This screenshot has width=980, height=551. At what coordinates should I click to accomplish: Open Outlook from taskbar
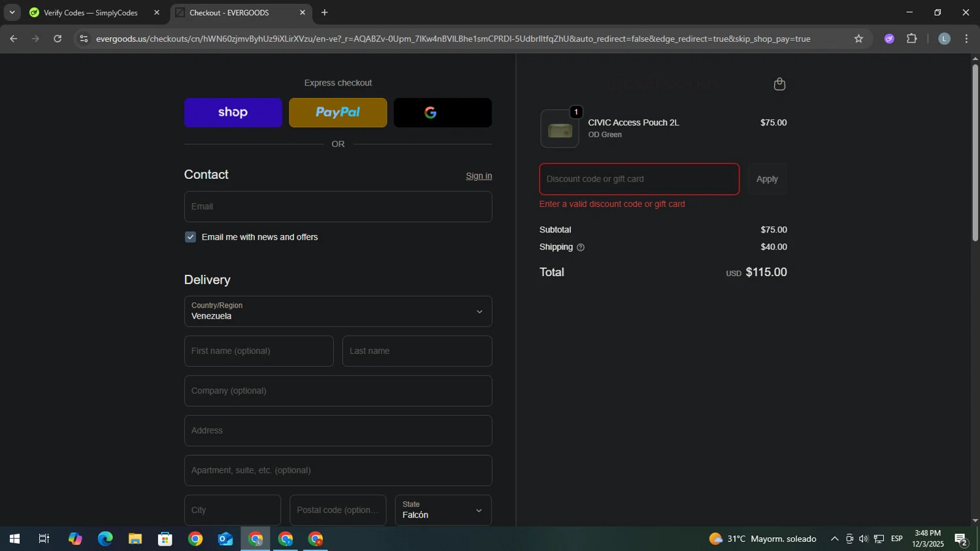(x=225, y=539)
